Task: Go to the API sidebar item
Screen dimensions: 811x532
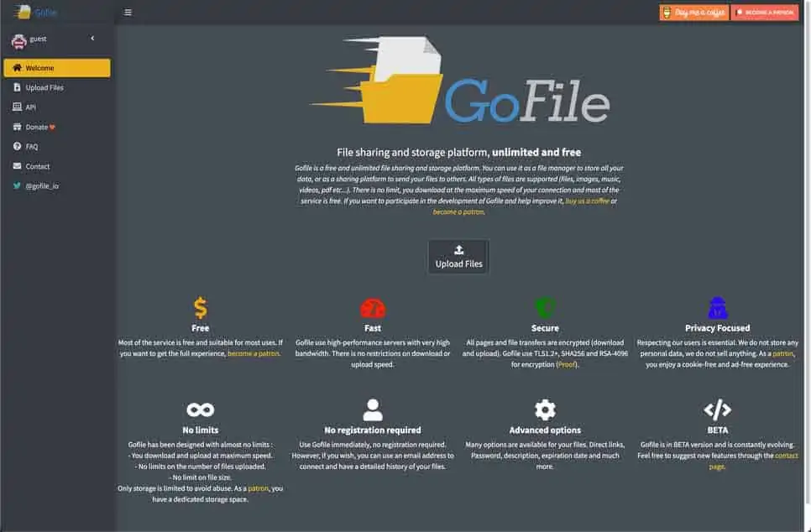Action: click(x=30, y=107)
